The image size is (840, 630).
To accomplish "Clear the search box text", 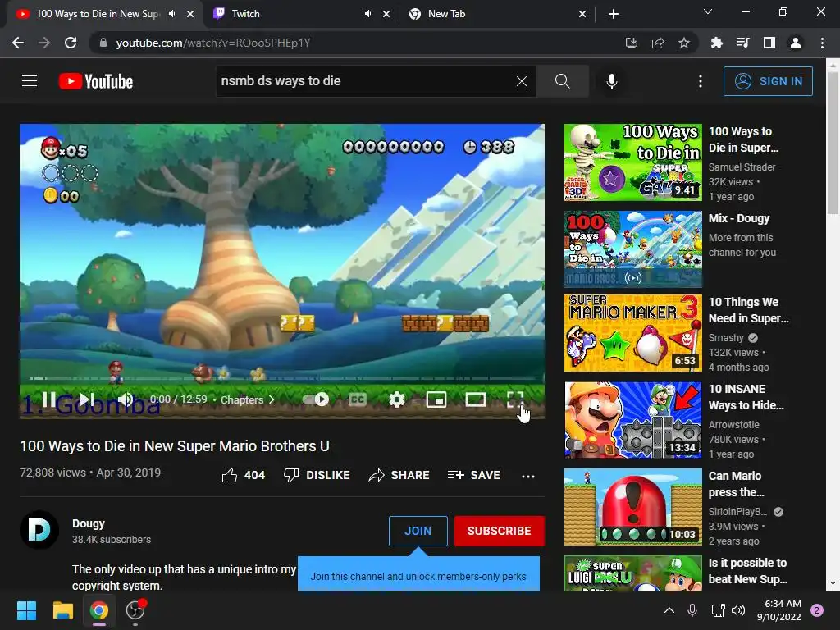I will click(x=521, y=81).
